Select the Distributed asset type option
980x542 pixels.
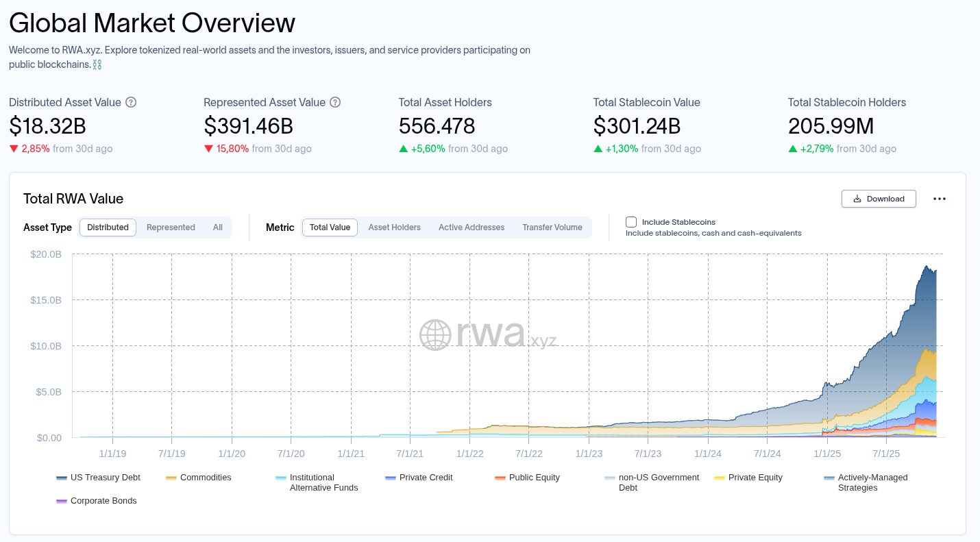point(108,227)
